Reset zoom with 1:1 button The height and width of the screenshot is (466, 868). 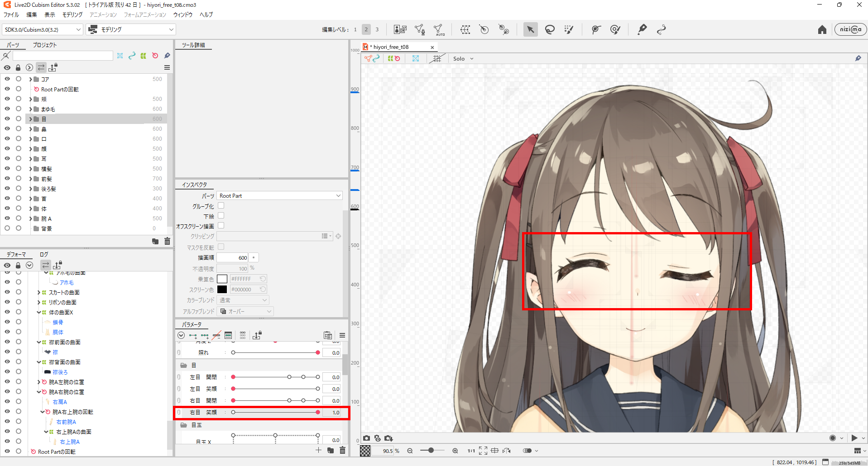pyautogui.click(x=471, y=451)
